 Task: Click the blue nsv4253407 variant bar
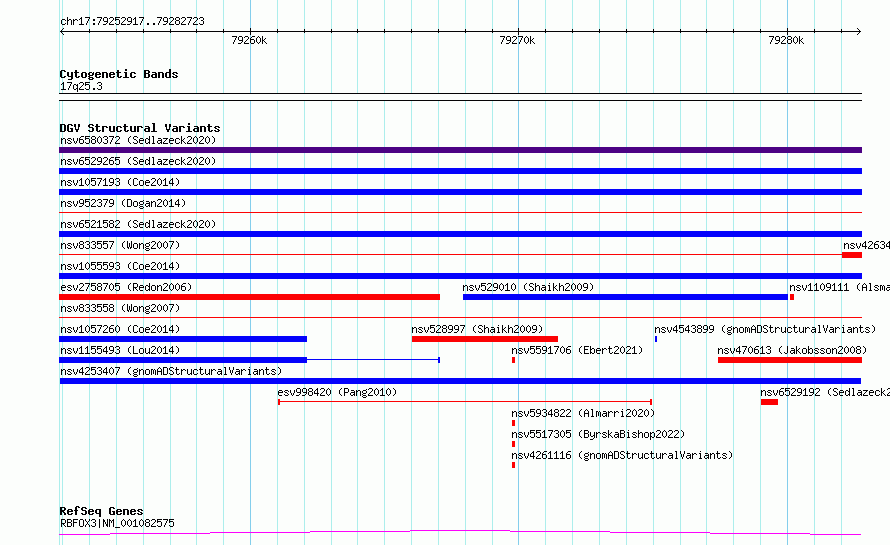(x=460, y=381)
